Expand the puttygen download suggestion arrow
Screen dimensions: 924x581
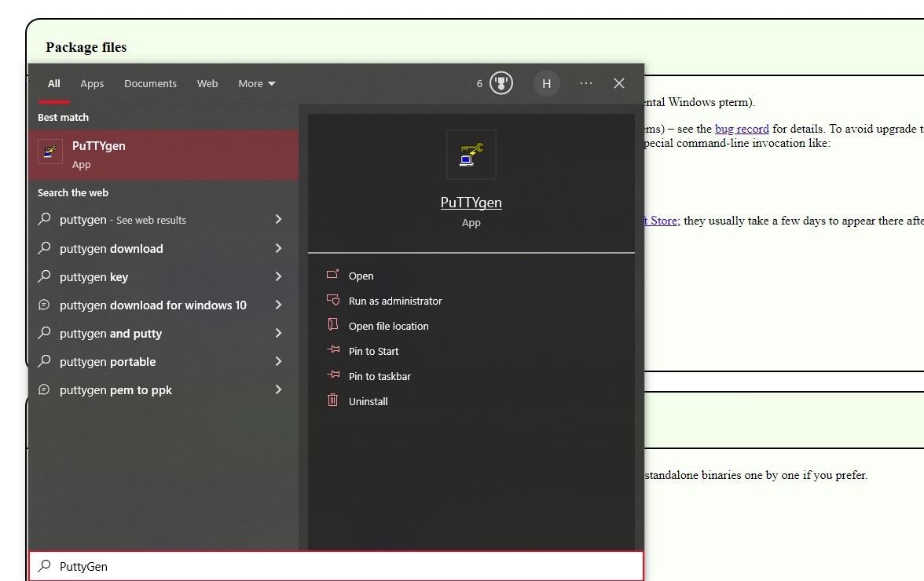point(278,248)
